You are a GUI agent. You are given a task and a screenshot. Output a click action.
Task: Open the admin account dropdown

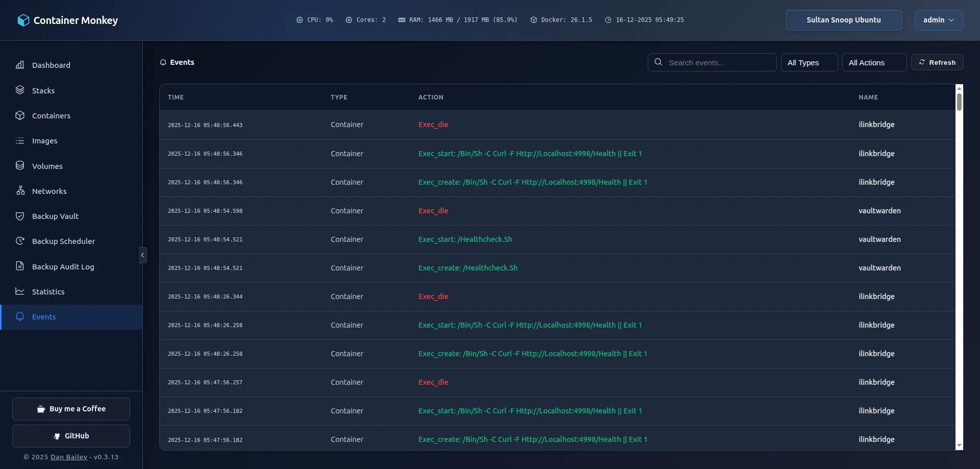(x=938, y=20)
